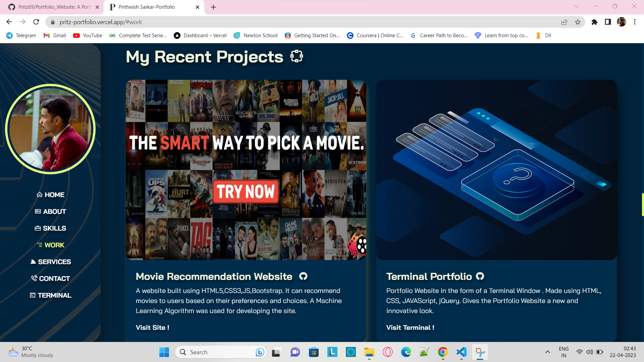Go to SKILLS section in sidebar
Image resolution: width=644 pixels, height=362 pixels.
pos(51,228)
